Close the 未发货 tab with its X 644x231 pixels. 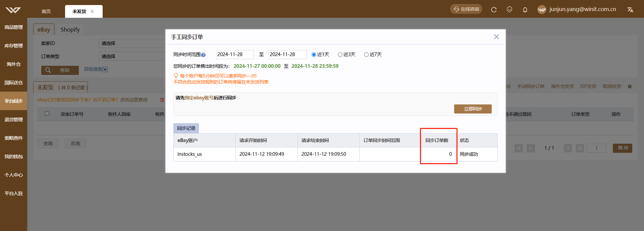point(92,11)
